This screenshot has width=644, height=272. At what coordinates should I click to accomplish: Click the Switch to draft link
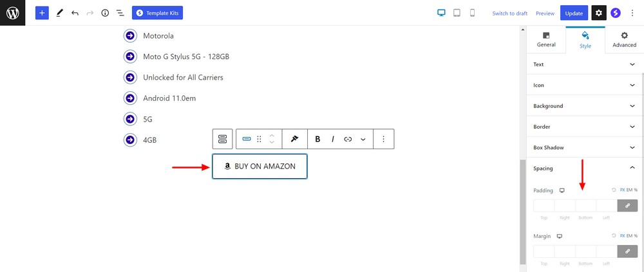click(x=509, y=14)
